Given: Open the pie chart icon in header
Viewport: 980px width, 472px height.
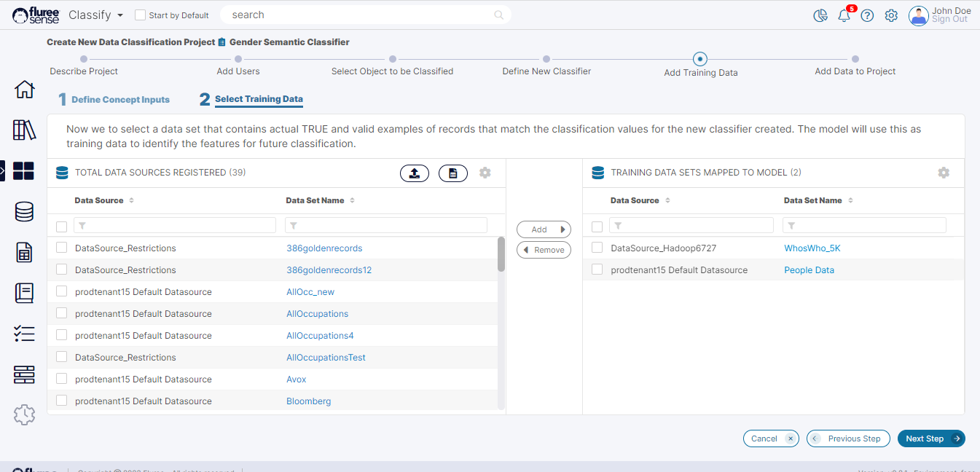Looking at the screenshot, I should (x=820, y=15).
